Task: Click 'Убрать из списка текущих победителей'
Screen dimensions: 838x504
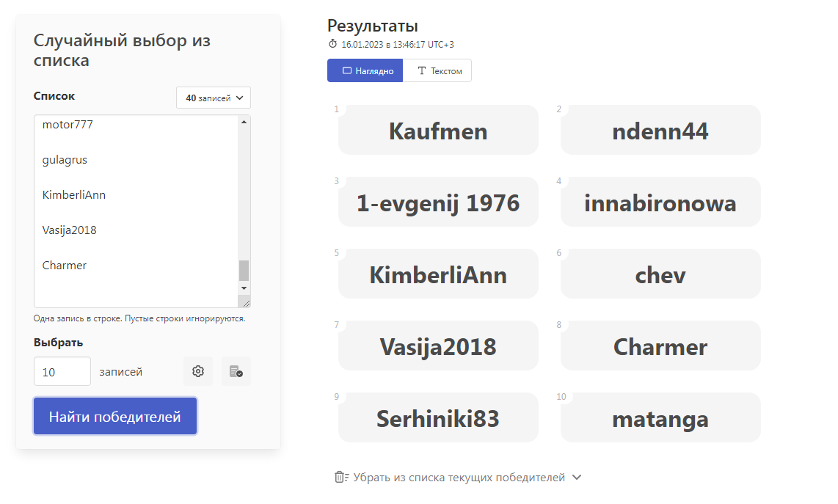Action: 459,478
